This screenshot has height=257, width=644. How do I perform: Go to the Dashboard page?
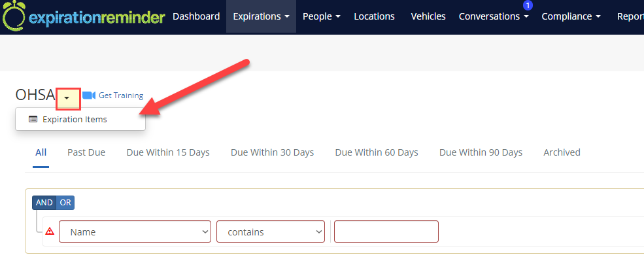click(x=196, y=16)
